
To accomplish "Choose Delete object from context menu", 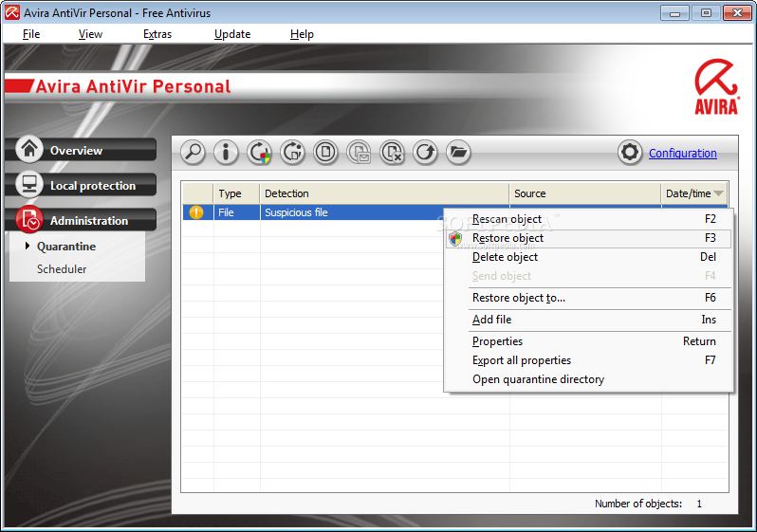I will click(588, 257).
